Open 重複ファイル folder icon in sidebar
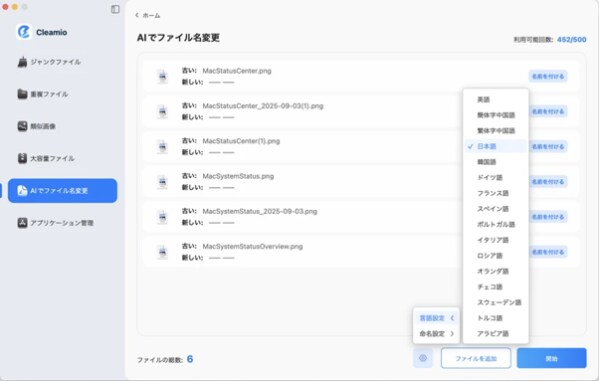The image size is (599, 381). coord(22,94)
